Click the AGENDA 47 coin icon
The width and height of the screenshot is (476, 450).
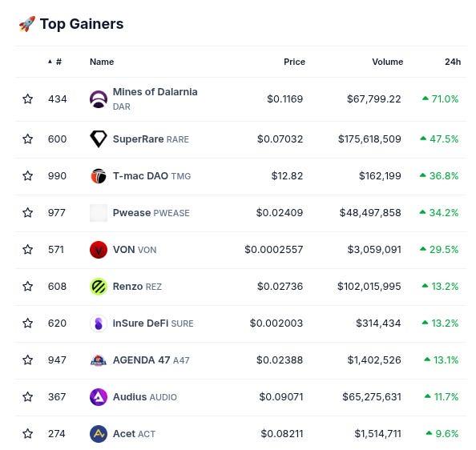coord(99,360)
